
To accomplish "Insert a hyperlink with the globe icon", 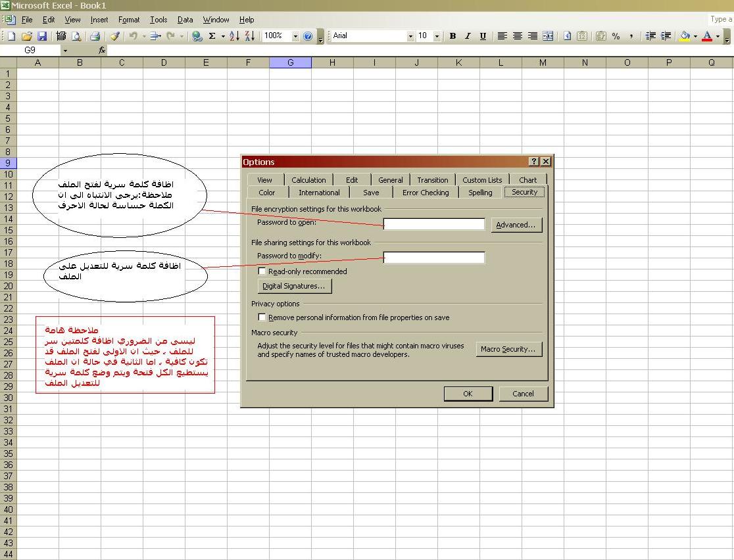I will 197,36.
